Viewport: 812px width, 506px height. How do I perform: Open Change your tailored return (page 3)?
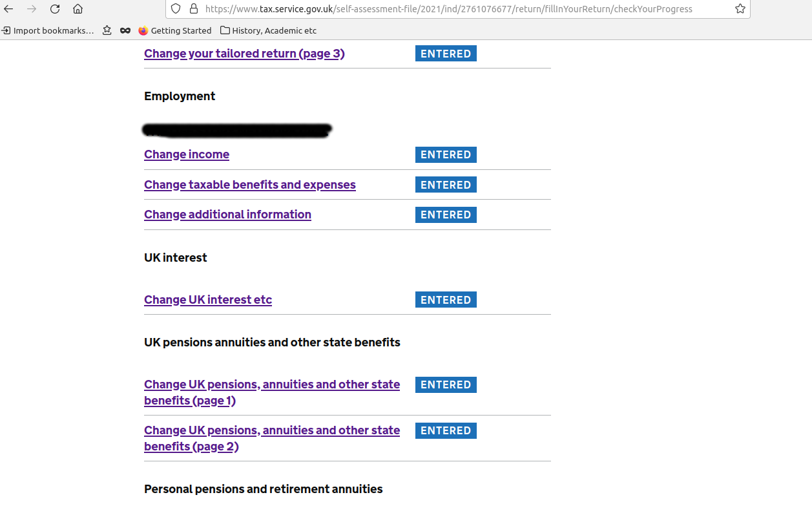[244, 54]
